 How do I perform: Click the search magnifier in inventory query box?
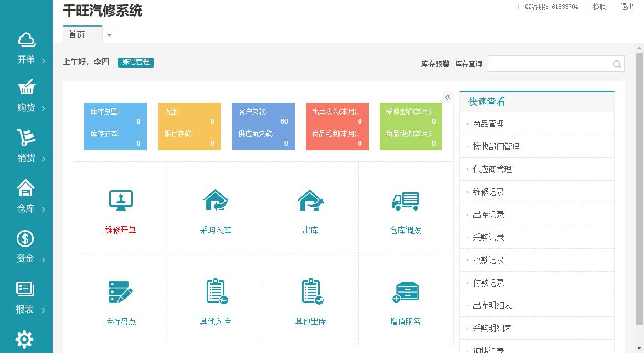[616, 64]
